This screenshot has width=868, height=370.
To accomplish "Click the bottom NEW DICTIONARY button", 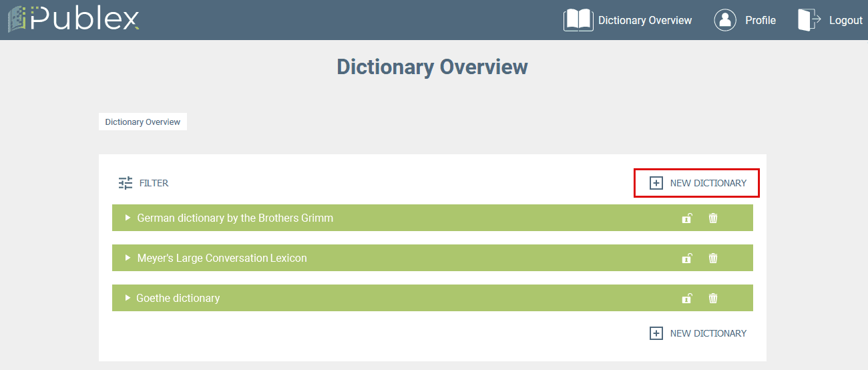I will pyautogui.click(x=697, y=333).
